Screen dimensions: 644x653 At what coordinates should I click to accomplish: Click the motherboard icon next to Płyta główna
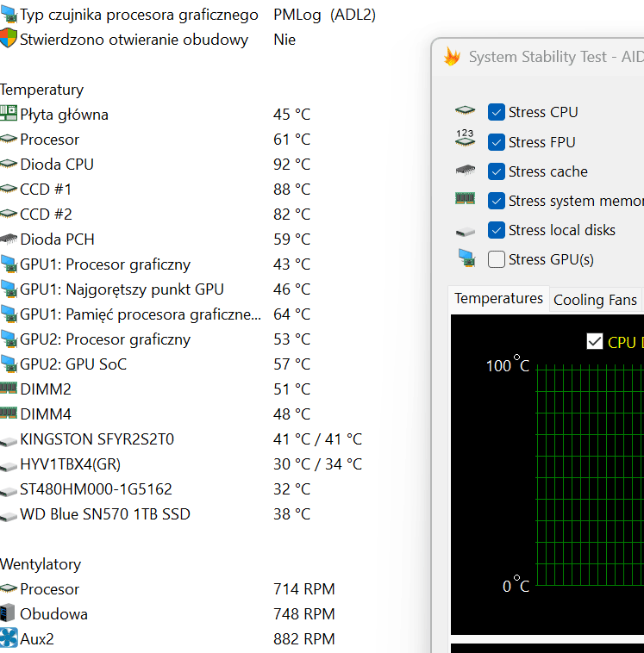tap(9, 114)
